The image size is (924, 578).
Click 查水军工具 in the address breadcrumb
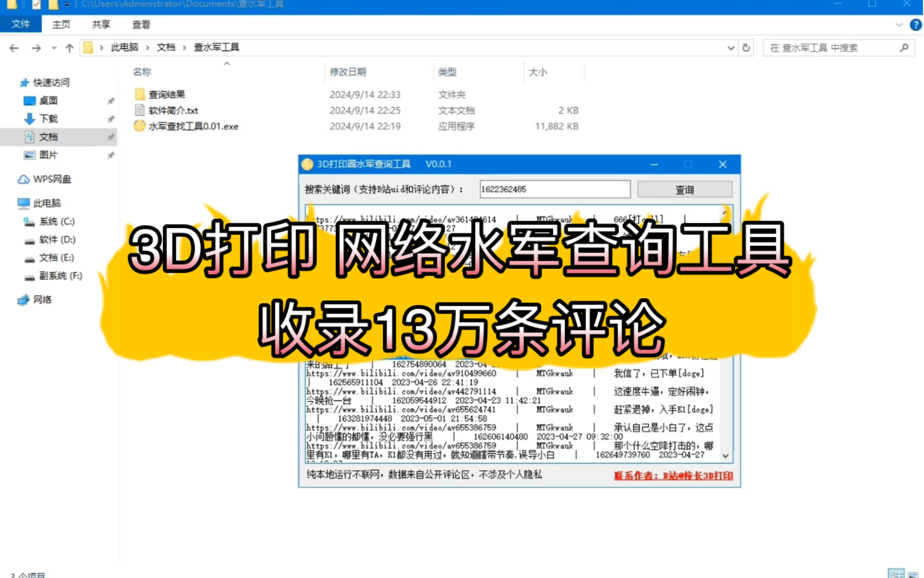[217, 47]
